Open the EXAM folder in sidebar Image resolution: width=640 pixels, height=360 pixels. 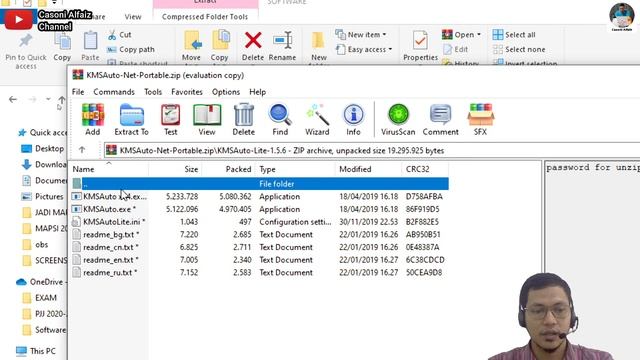click(x=40, y=298)
